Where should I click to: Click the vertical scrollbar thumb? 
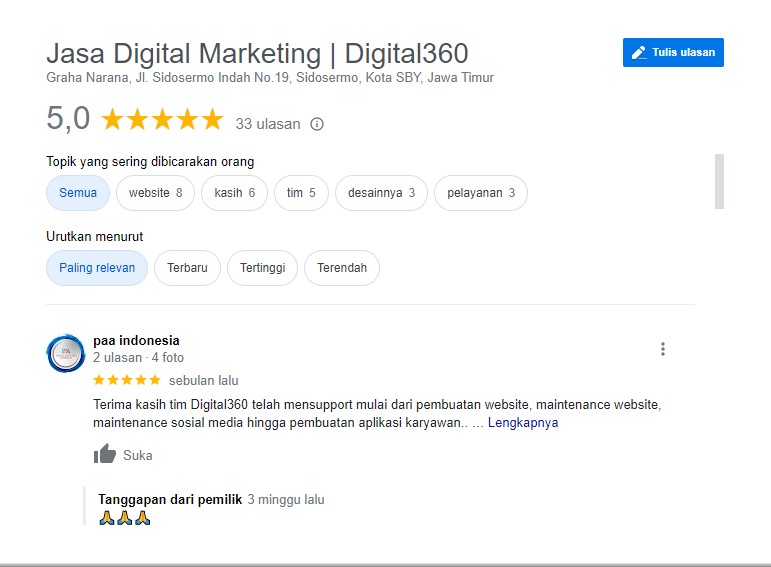718,181
